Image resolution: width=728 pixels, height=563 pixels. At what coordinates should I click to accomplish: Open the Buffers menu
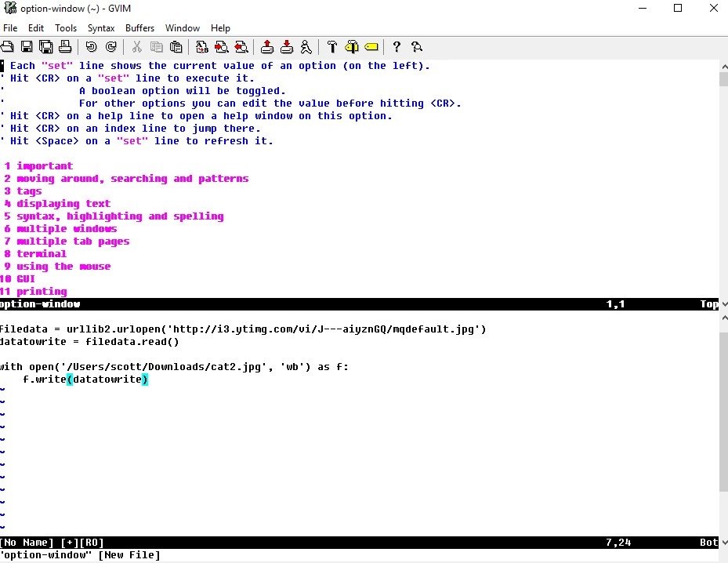pos(139,28)
